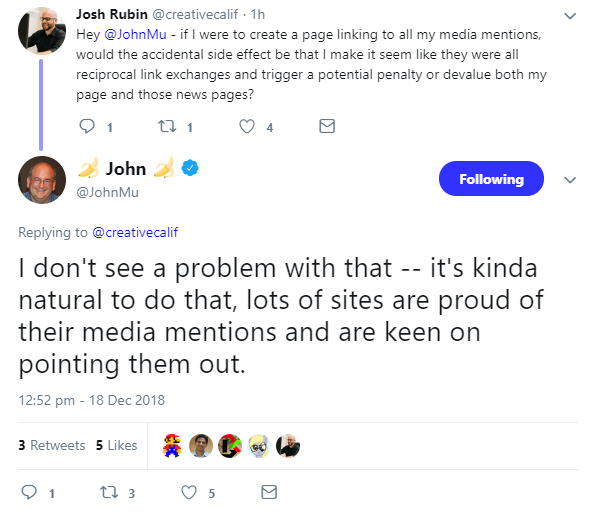Send Josh Rubin's tweet via direct message

click(326, 127)
